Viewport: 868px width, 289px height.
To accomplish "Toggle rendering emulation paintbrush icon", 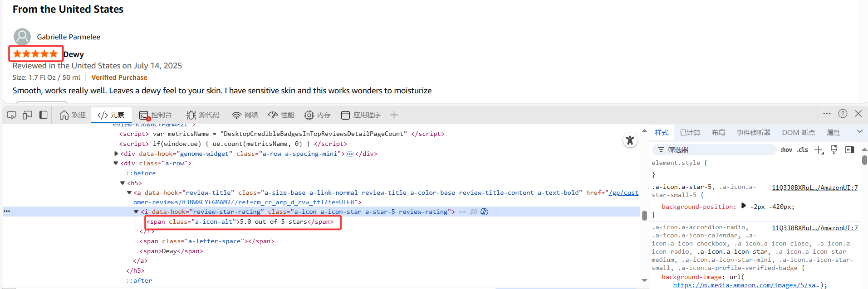I will click(x=834, y=150).
